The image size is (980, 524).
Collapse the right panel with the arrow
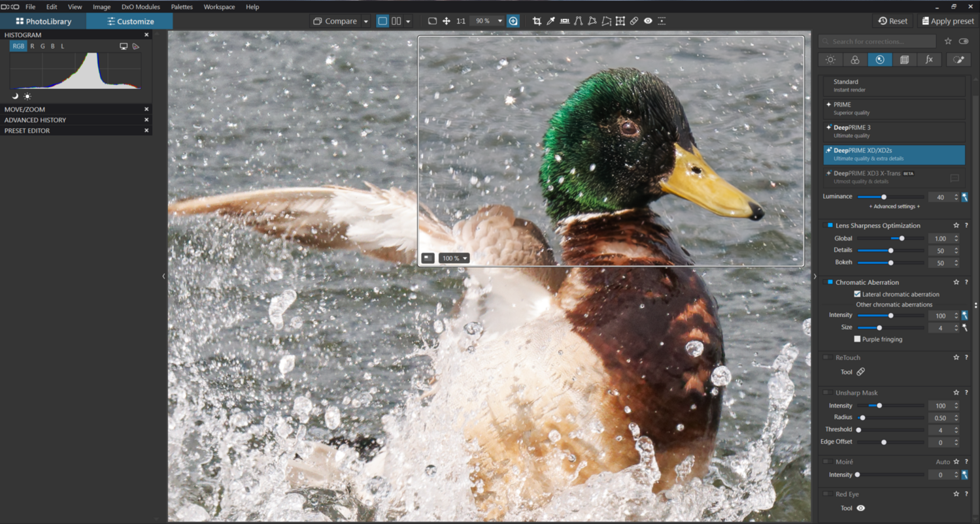click(815, 276)
